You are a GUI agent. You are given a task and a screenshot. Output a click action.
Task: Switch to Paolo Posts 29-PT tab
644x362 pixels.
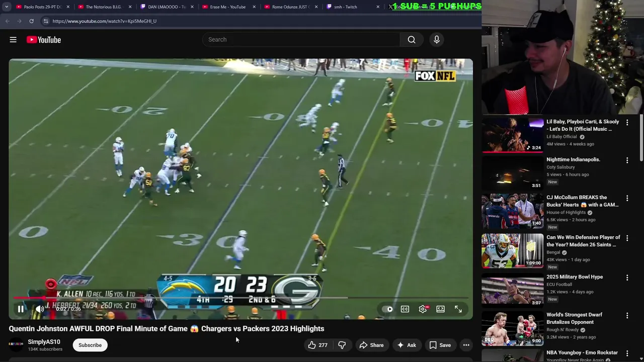[42, 7]
